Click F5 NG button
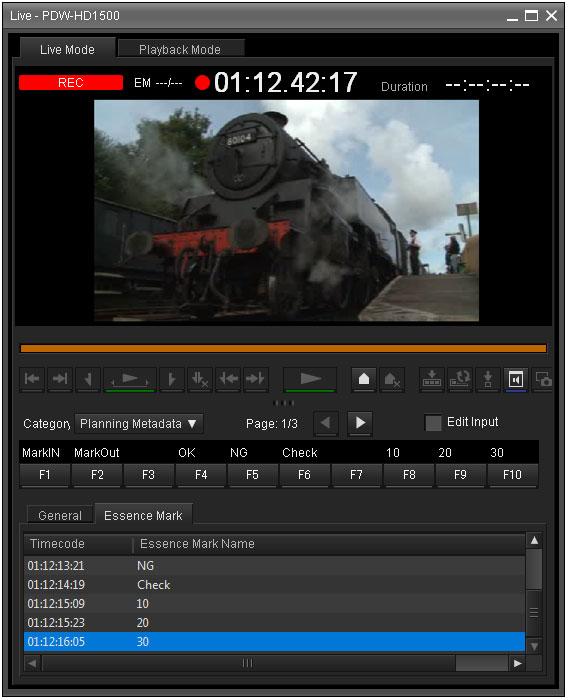The image size is (567, 699). [x=252, y=475]
